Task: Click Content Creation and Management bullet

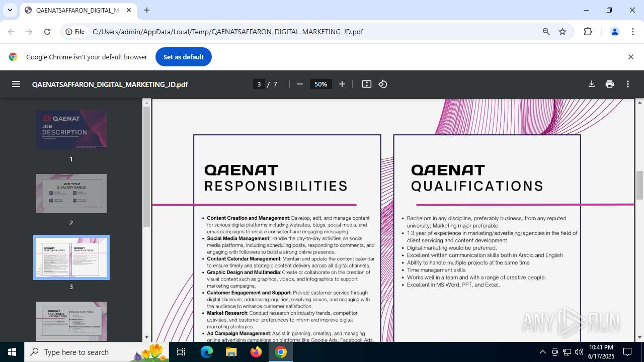Action: click(x=289, y=225)
